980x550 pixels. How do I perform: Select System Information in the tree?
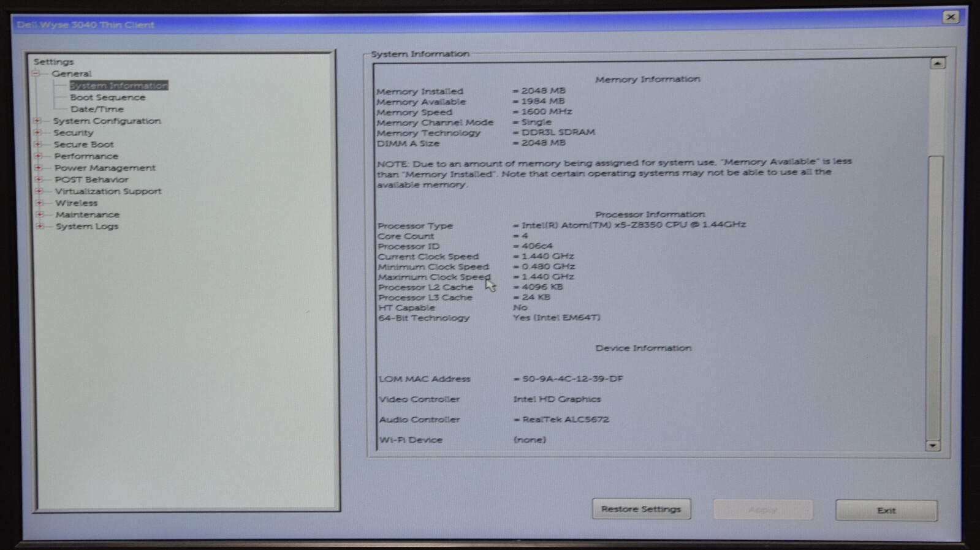(118, 86)
